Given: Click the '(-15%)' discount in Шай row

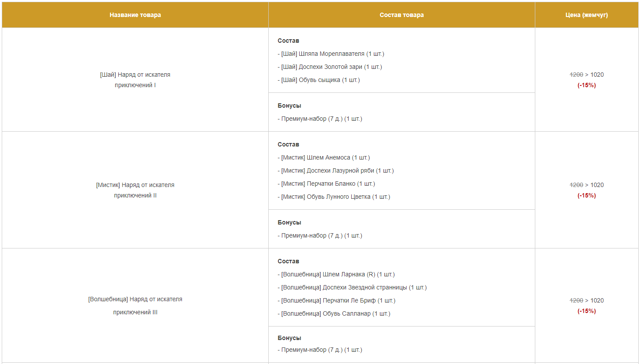Looking at the screenshot, I should coord(587,85).
